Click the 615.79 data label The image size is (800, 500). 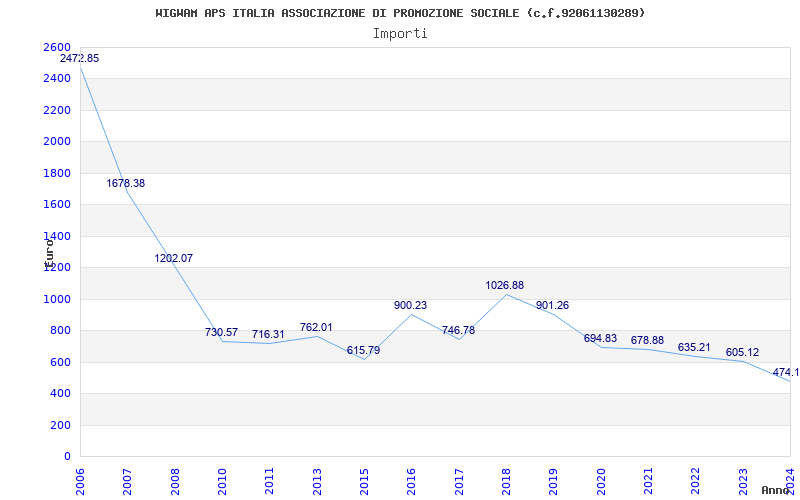point(363,351)
